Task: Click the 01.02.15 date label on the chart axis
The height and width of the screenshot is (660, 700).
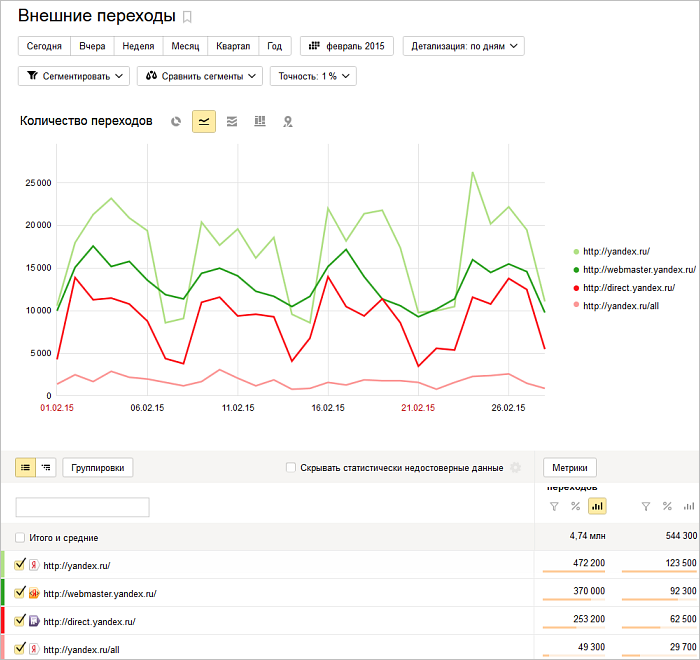Action: coord(57,408)
